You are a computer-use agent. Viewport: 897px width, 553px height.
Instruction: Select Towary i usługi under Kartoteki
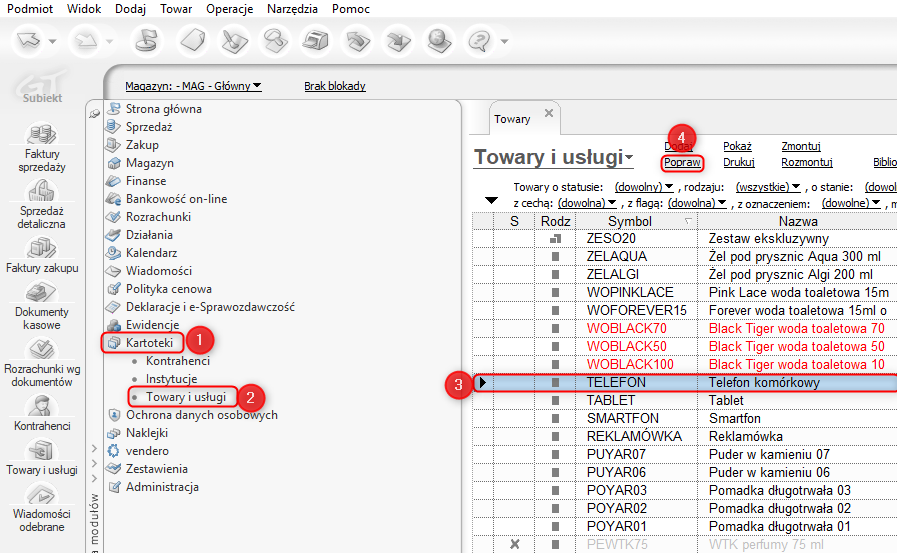tap(185, 397)
